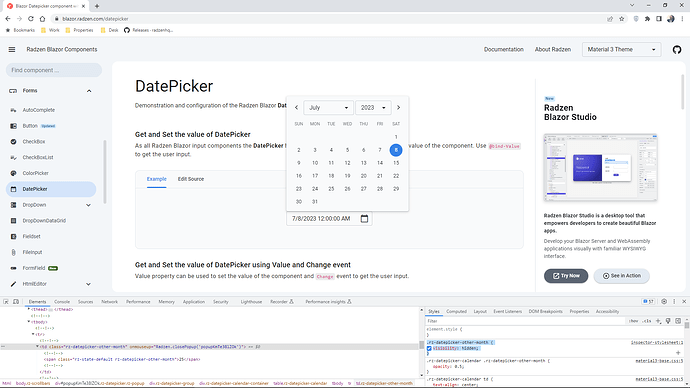
Task: Open the calendar icon beside the date input
Action: point(364,219)
